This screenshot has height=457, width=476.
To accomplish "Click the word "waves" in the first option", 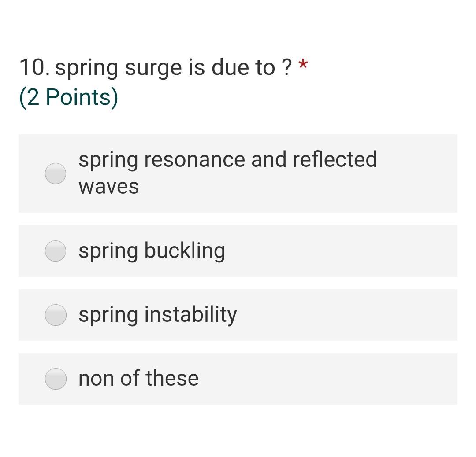I will pyautogui.click(x=109, y=187).
